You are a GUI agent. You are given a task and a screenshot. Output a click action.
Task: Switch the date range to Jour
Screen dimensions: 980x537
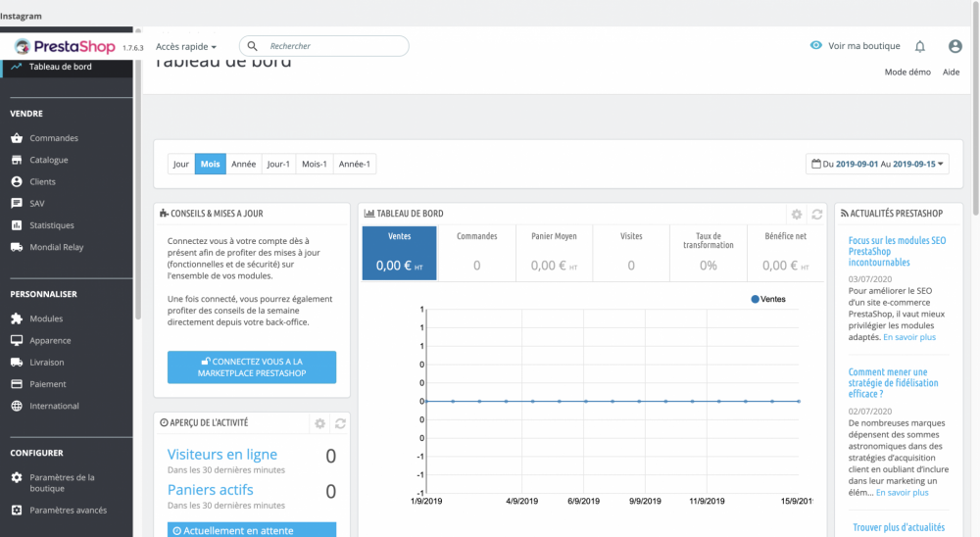pos(181,165)
